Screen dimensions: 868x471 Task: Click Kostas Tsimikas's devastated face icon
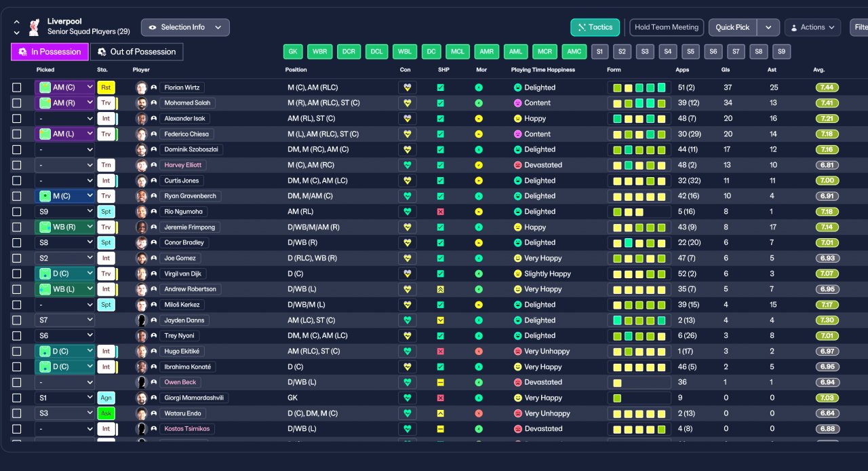[x=517, y=429]
